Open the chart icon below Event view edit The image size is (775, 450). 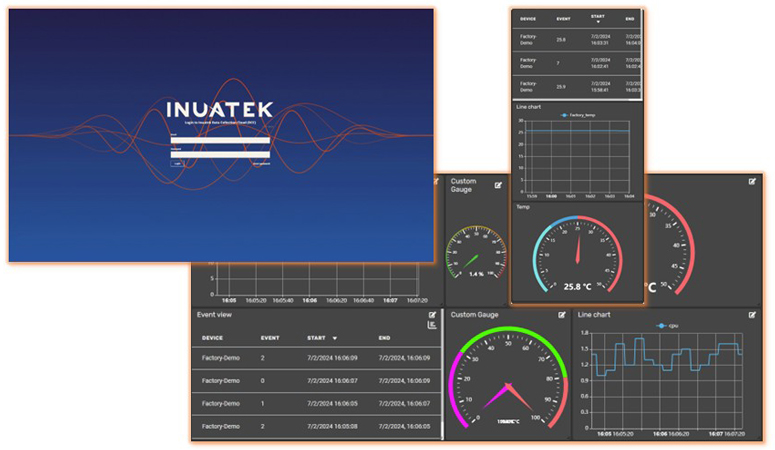[432, 325]
